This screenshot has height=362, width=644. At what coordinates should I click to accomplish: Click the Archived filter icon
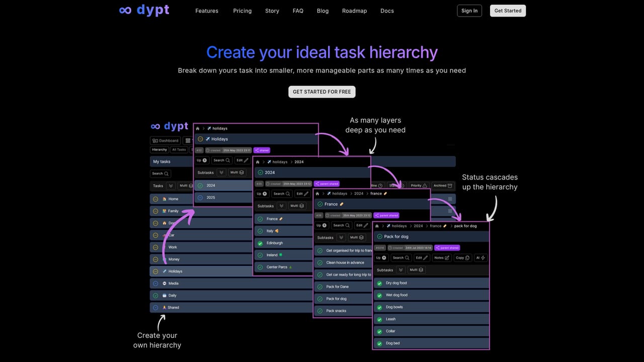pos(443,186)
